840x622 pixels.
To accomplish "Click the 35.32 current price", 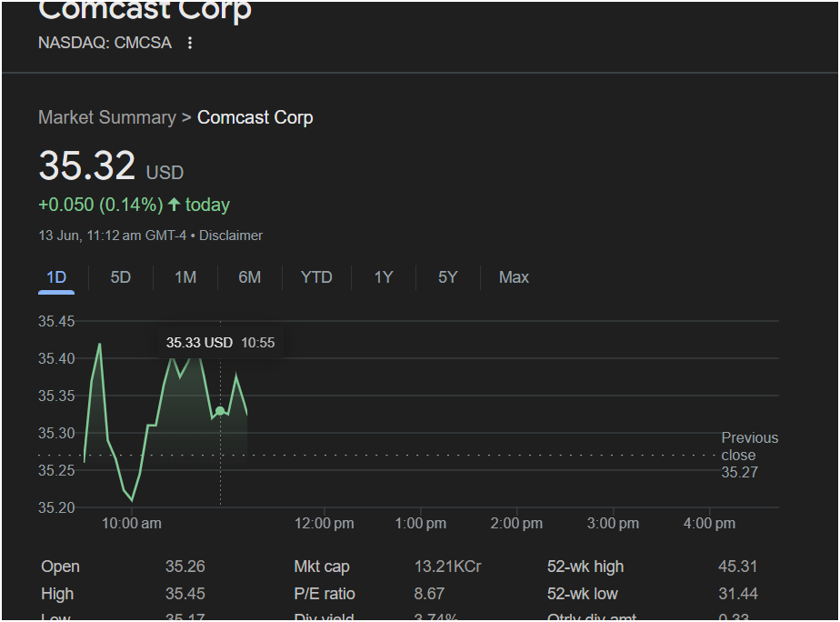I will click(x=86, y=165).
